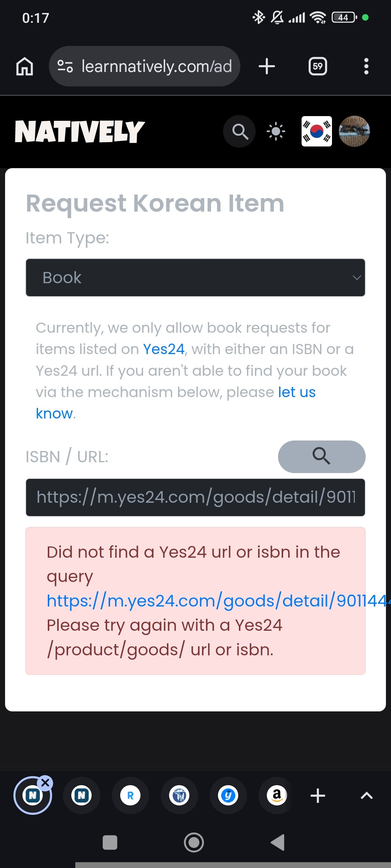Image resolution: width=391 pixels, height=868 pixels.
Task: Tap the browser home icon
Action: click(25, 67)
